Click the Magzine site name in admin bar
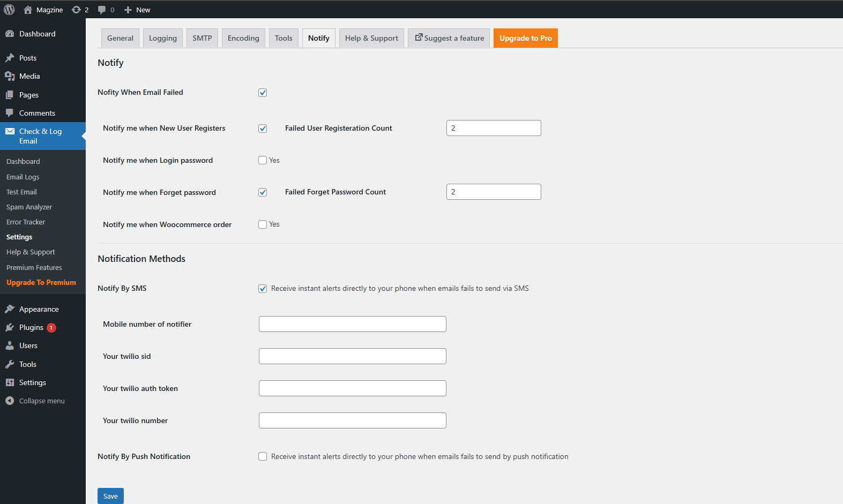Viewport: 843px width, 504px height. [x=49, y=10]
